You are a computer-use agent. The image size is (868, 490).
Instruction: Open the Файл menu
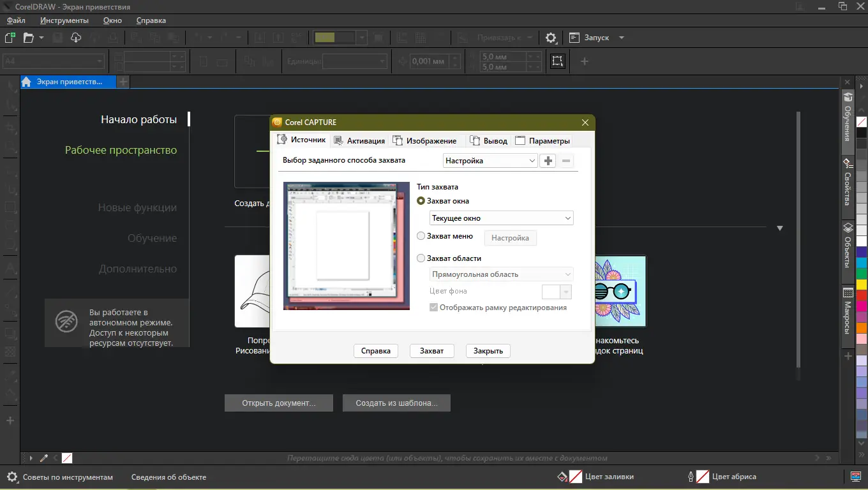pyautogui.click(x=16, y=20)
